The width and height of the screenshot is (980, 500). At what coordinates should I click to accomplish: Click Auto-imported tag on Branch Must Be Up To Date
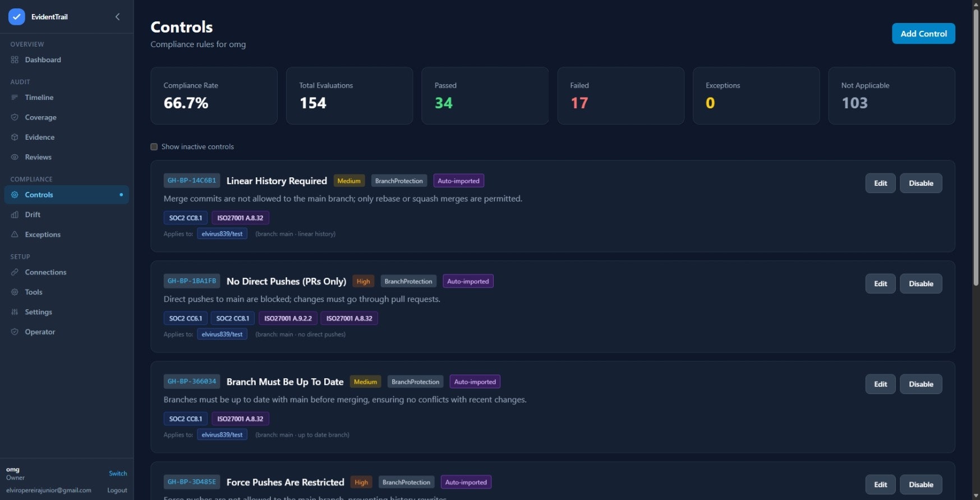pyautogui.click(x=475, y=382)
